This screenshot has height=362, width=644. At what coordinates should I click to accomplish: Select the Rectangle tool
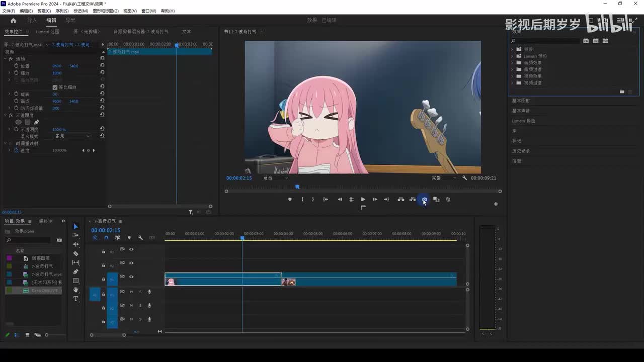coord(76,281)
